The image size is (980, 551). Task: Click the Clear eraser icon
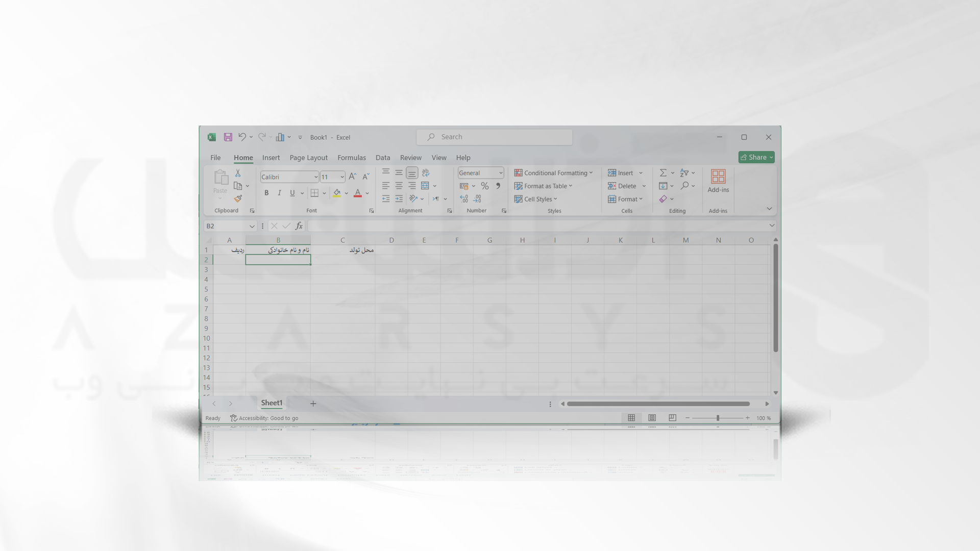[663, 199]
